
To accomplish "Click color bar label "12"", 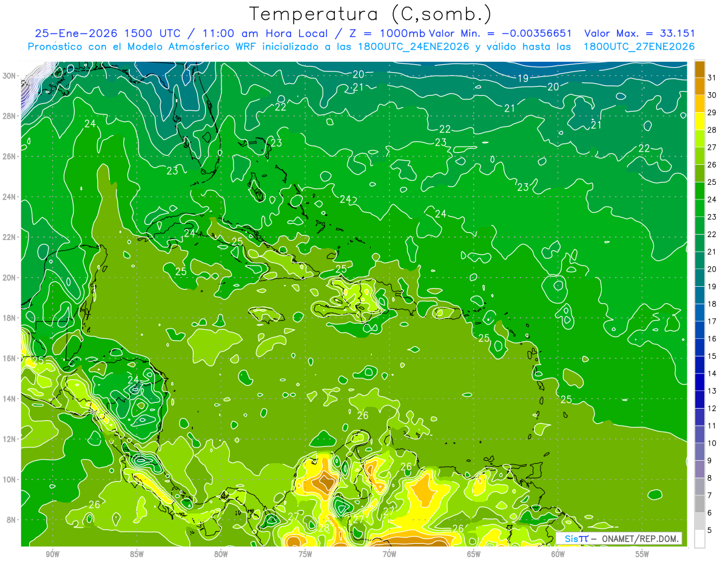I will (x=712, y=408).
